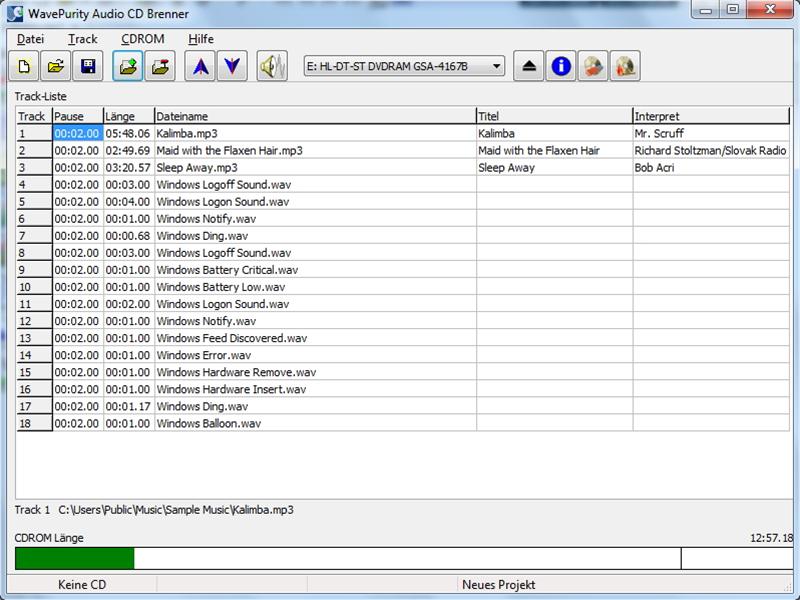Click the Dateiname column header
The image size is (800, 600).
coord(315,116)
